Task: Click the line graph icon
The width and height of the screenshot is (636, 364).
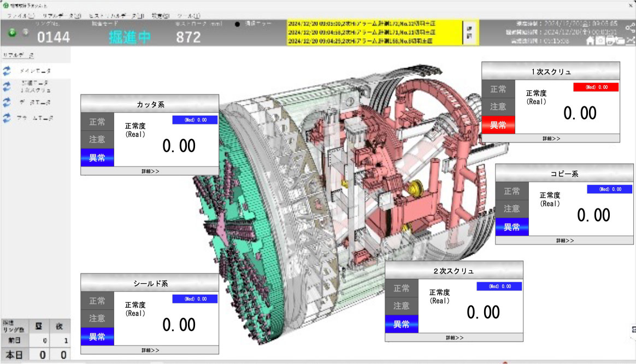Action: (631, 41)
